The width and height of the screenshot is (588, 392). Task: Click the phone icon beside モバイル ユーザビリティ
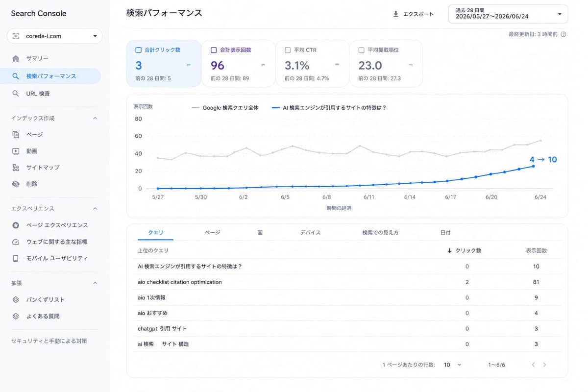coord(16,258)
